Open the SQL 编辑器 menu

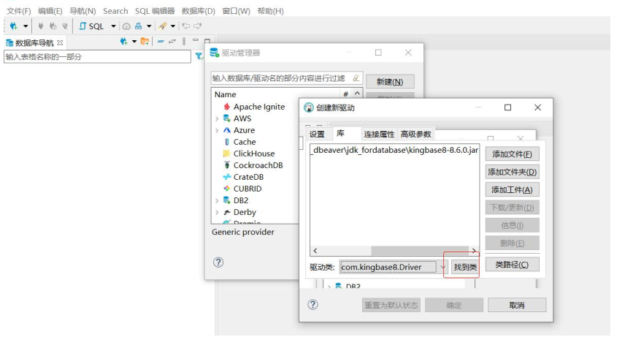155,11
